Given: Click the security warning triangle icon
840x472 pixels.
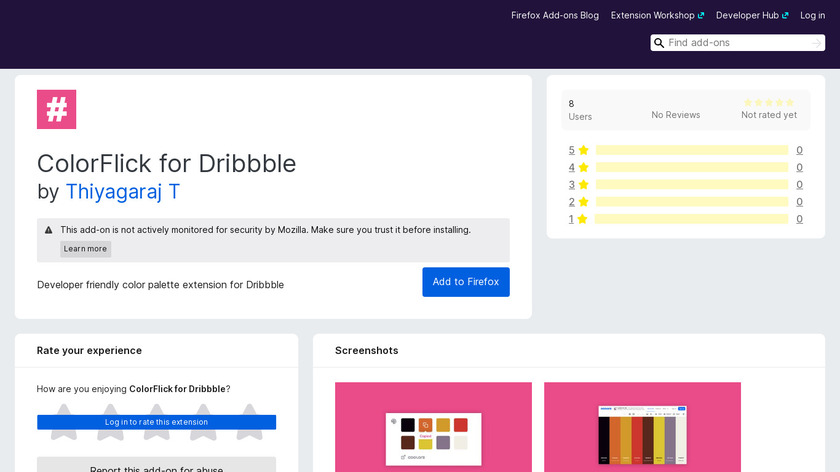Looking at the screenshot, I should pos(49,230).
